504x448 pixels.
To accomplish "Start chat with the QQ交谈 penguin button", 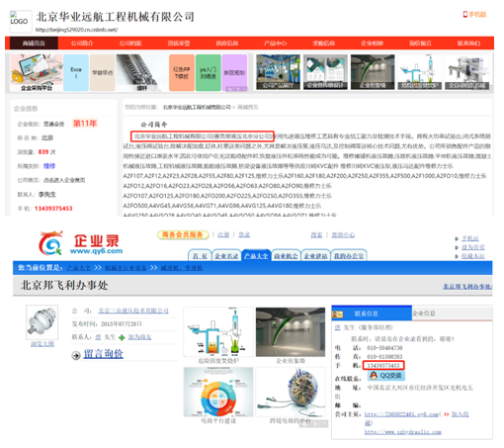I will [385, 376].
